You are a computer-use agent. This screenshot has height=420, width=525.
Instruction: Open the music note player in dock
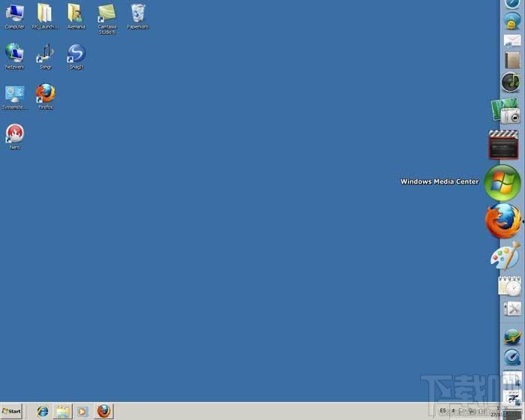tap(511, 82)
